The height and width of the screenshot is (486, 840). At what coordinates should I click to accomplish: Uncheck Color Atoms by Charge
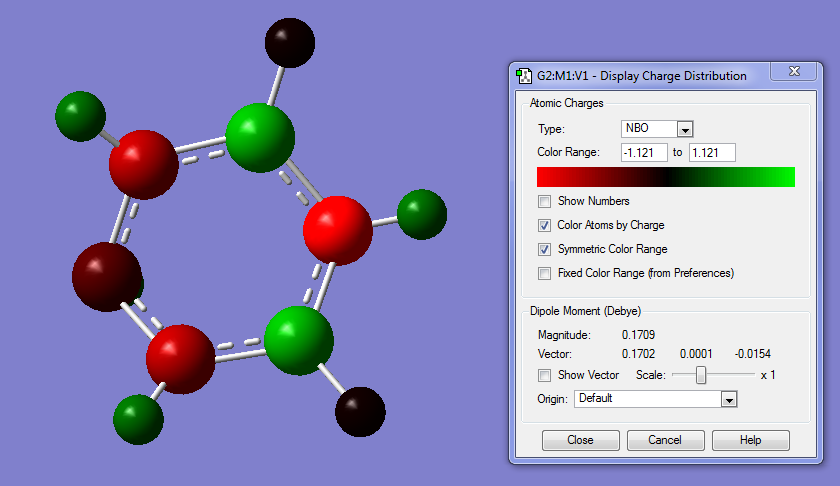(544, 226)
